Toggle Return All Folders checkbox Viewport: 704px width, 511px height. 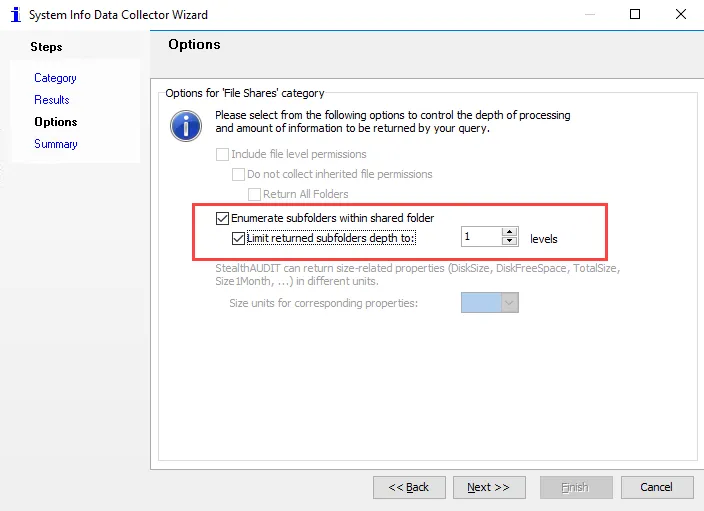255,194
